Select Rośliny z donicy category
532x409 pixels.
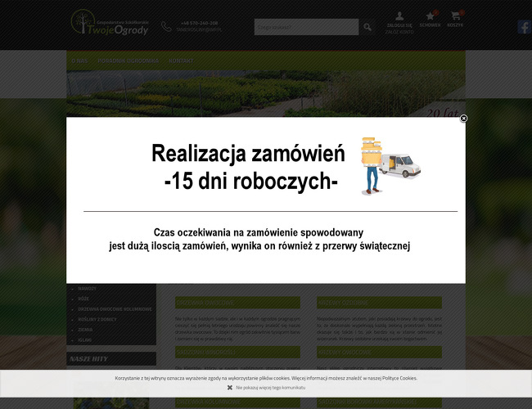(97, 319)
